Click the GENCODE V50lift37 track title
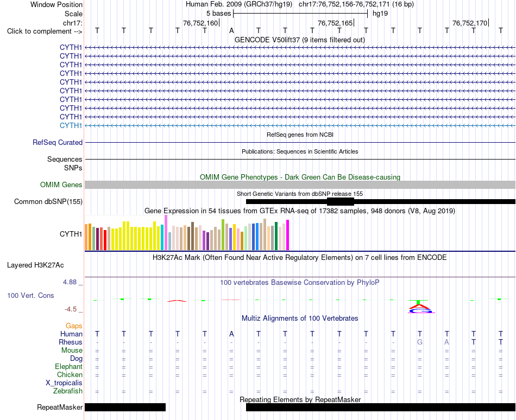The width and height of the screenshot is (516, 420). pos(299,40)
